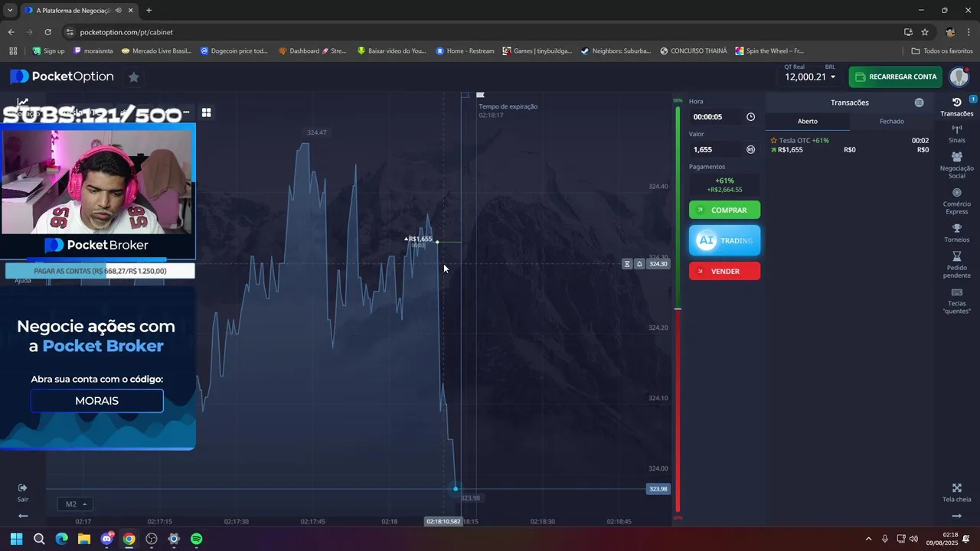Star the Tesla OTC open trade

point(773,141)
